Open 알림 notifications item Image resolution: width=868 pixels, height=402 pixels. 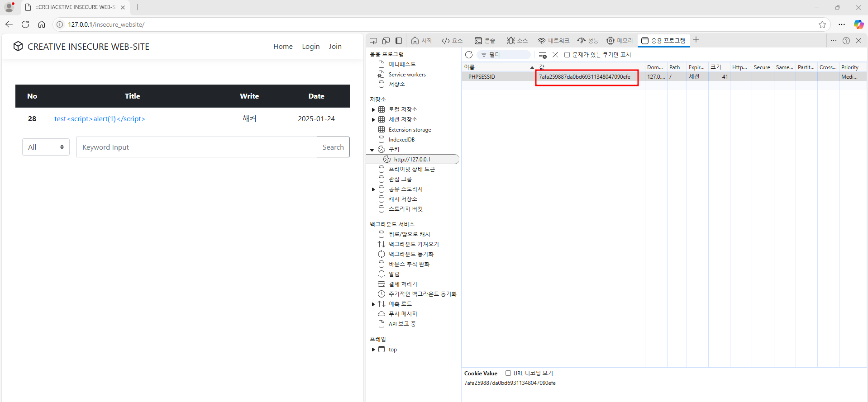(394, 274)
